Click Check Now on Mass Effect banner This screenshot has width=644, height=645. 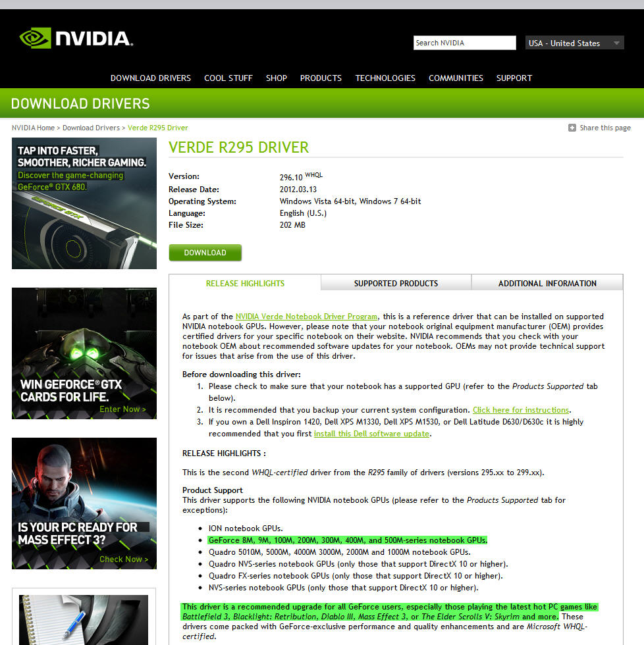(x=124, y=559)
